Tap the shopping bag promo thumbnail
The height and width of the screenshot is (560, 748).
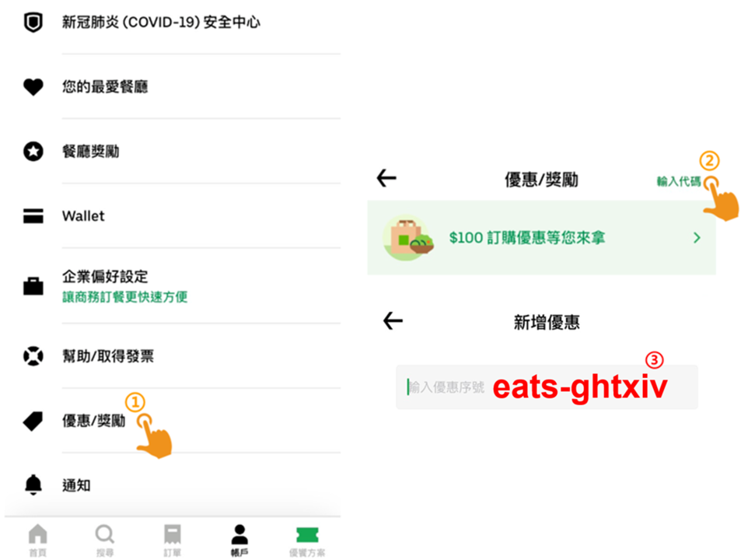pos(408,237)
